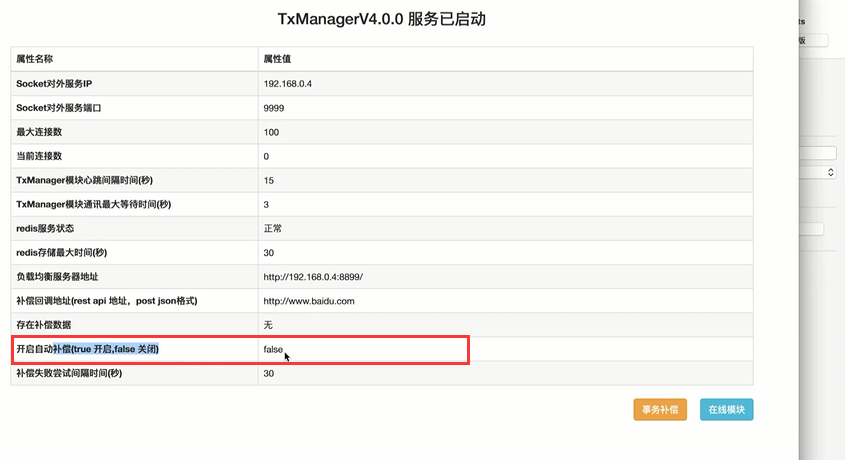Select the http://www.baidu.com callback address
Screen dimensions: 845x460
(x=309, y=301)
